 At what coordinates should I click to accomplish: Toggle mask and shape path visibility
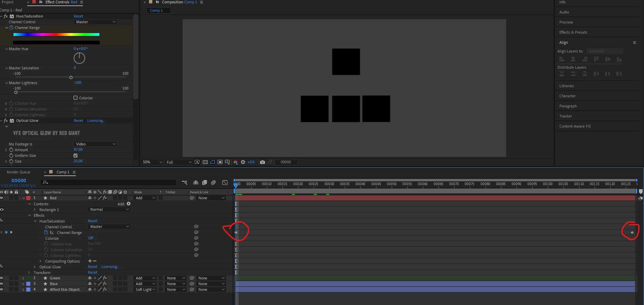(x=213, y=162)
